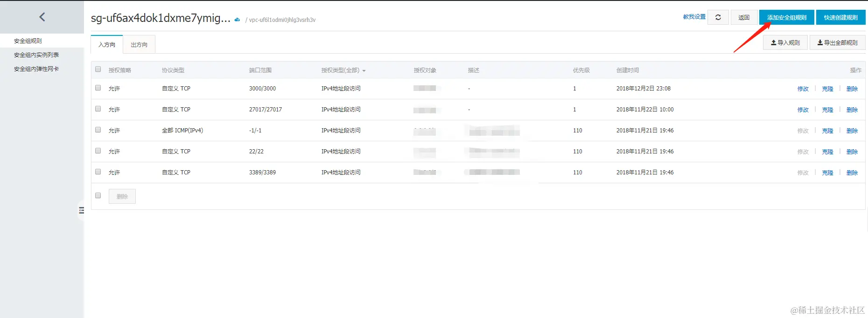This screenshot has width=868, height=318.
Task: Click 删除 for the 3000/3000 rule
Action: (x=852, y=89)
